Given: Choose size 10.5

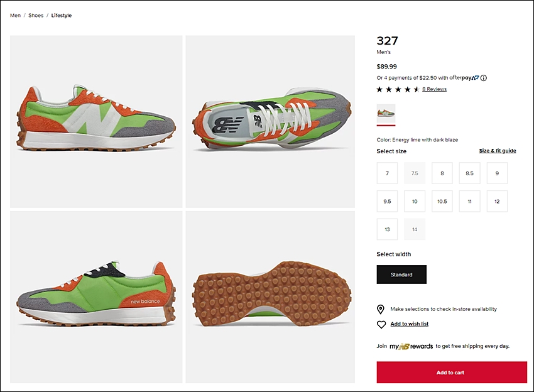Looking at the screenshot, I should click(442, 202).
